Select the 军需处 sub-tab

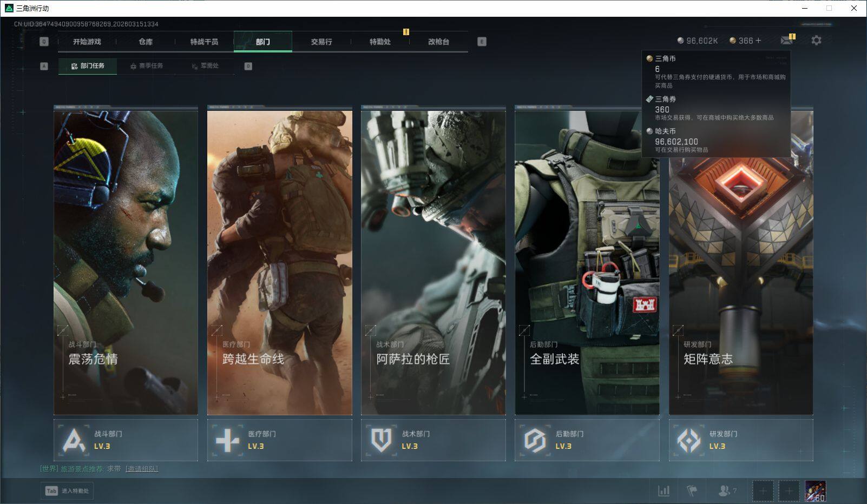point(205,66)
